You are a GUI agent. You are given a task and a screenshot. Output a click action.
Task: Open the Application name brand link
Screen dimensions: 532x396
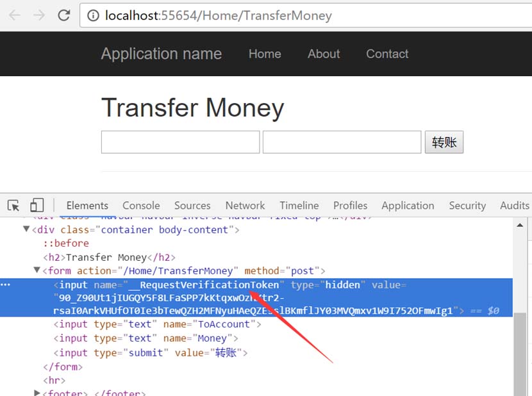pyautogui.click(x=161, y=54)
